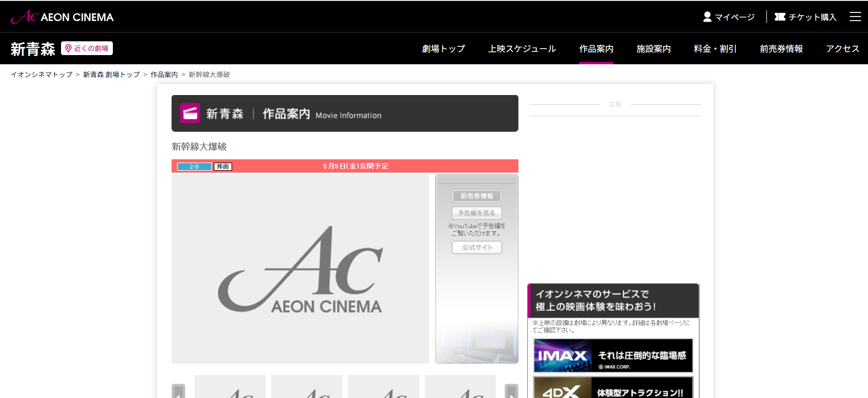Click the 前売券情報 button in side panel

[477, 196]
